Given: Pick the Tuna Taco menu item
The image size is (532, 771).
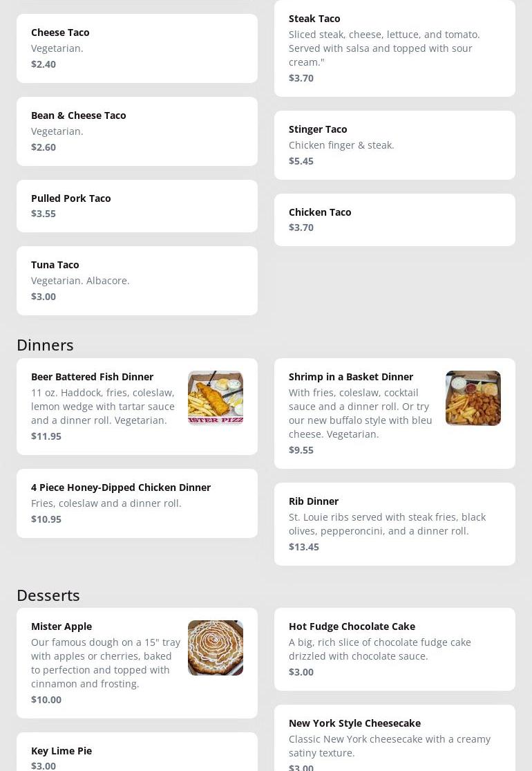Looking at the screenshot, I should (x=137, y=281).
